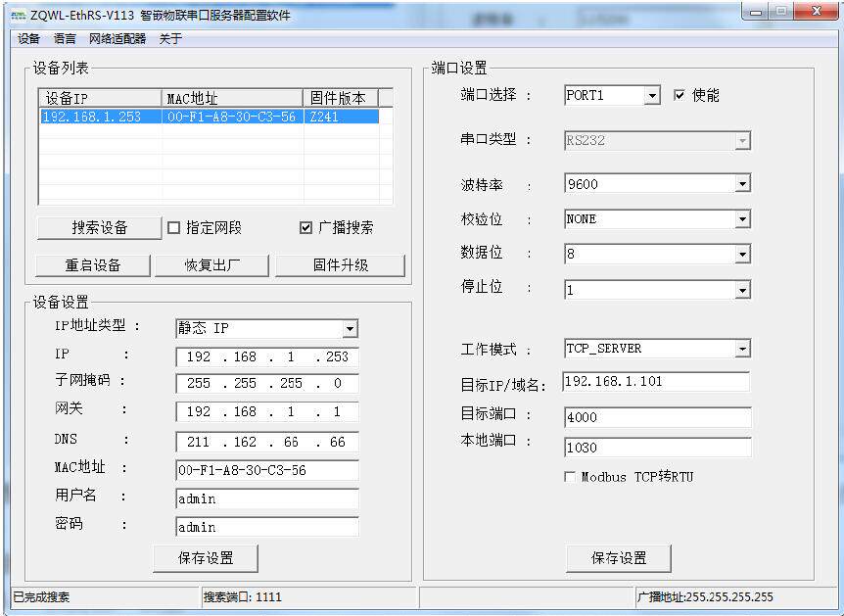844x616 pixels.
Task: Click status bar 搜索端口: 1111
Action: [x=242, y=597]
